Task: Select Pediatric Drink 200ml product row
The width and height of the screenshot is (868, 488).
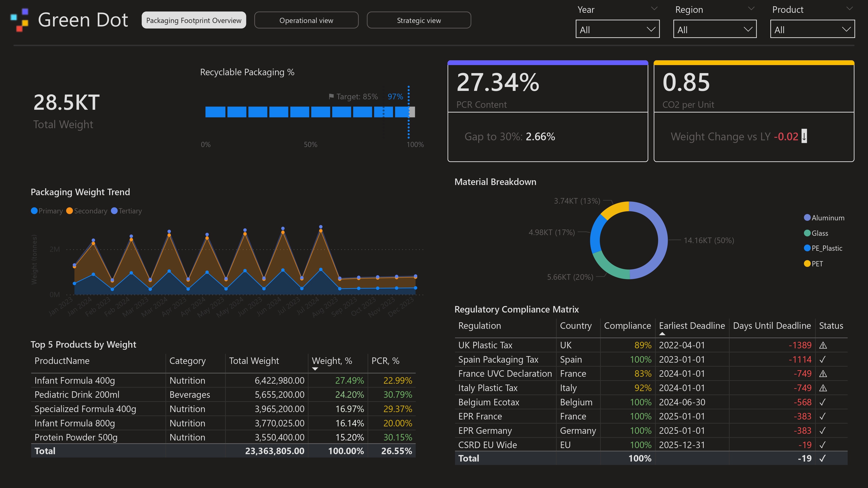Action: (x=223, y=395)
